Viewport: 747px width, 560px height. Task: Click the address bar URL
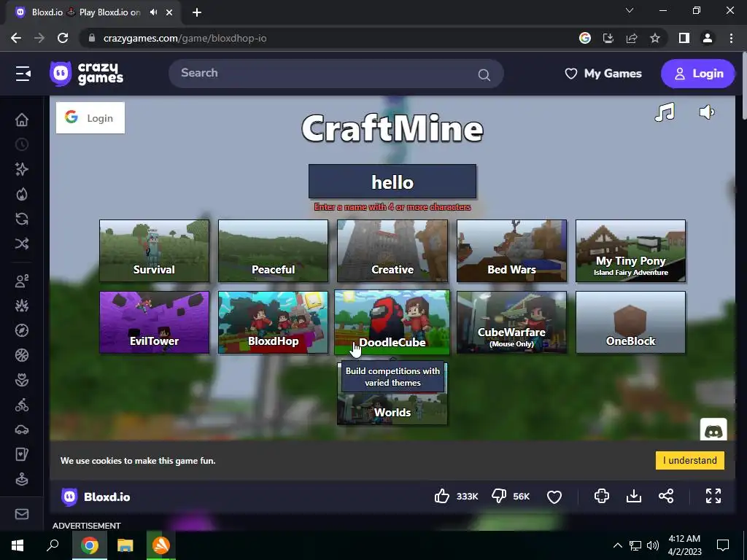click(185, 38)
